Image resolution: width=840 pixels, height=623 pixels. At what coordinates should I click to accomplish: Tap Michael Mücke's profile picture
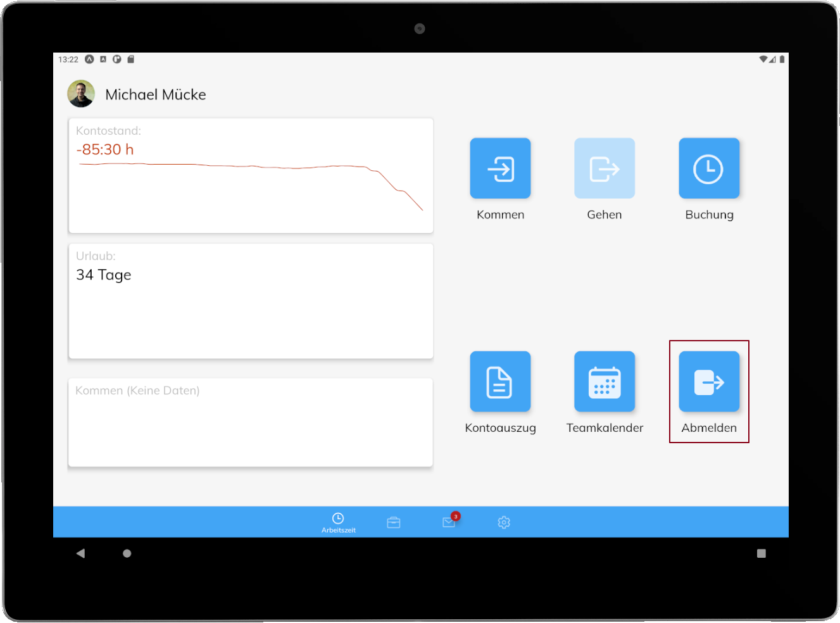pos(81,94)
